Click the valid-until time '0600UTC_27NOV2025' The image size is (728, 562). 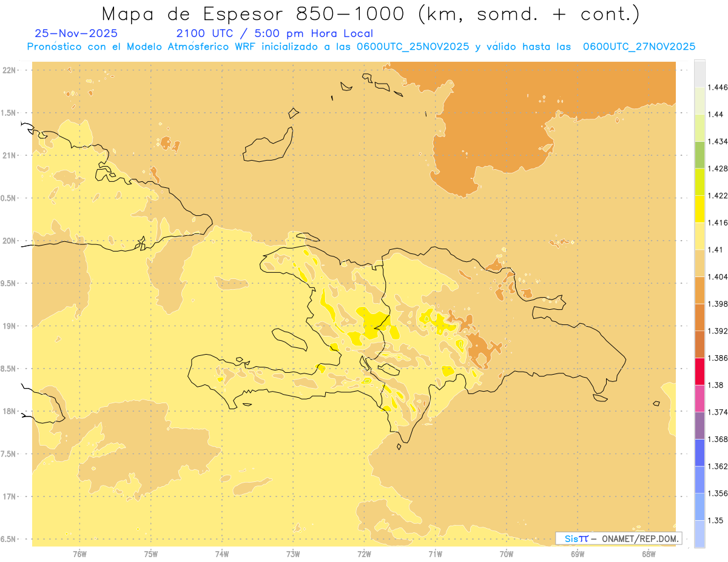(639, 47)
